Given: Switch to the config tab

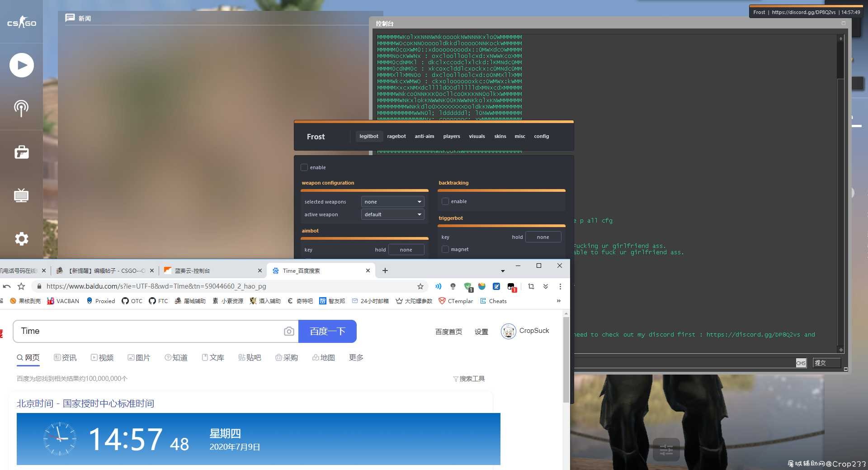Looking at the screenshot, I should [542, 136].
